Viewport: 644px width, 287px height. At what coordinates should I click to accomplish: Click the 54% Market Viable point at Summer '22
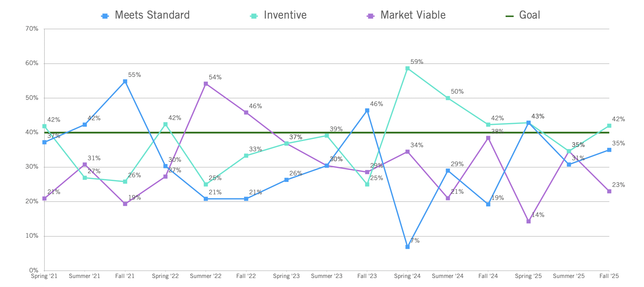point(206,84)
